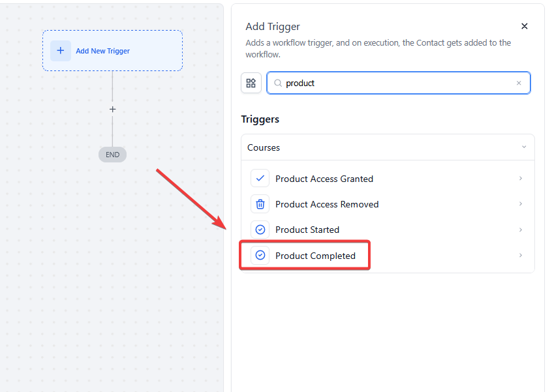Click the magnifier icon in search box

pos(278,83)
